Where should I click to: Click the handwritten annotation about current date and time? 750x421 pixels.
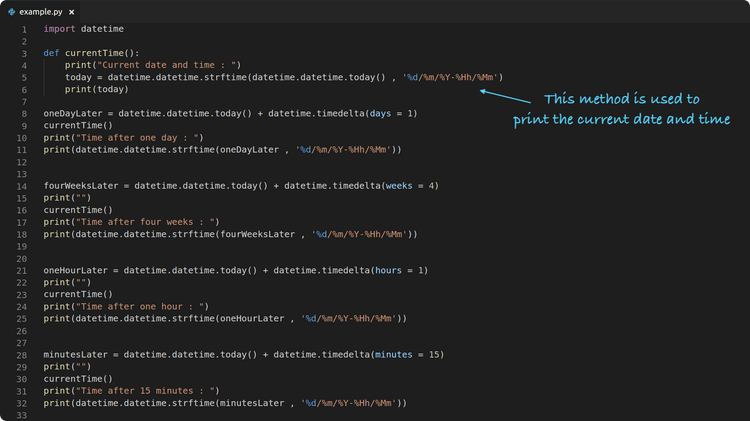(x=622, y=110)
